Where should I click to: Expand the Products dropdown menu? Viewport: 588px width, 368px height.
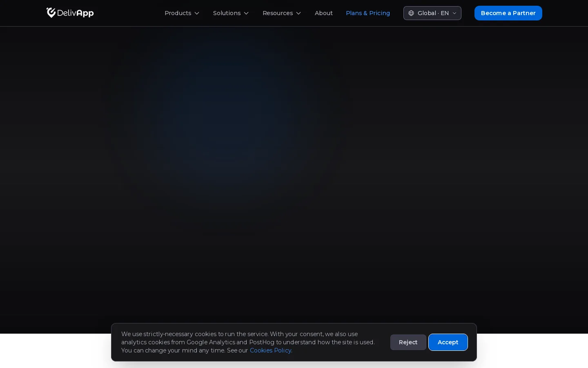coord(182,13)
